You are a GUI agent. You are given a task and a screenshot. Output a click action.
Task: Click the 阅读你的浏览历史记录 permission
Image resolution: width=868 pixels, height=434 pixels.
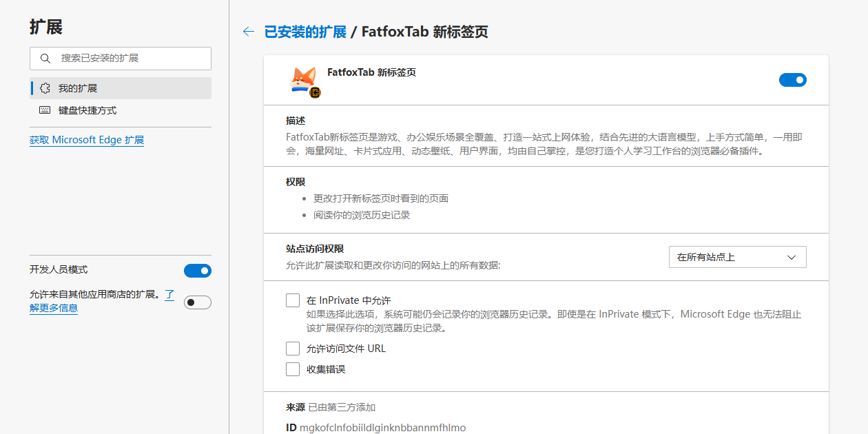(x=362, y=215)
